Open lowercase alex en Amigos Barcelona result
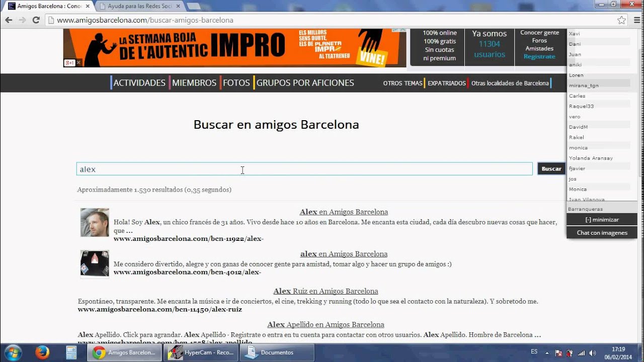Image resolution: width=644 pixels, height=362 pixels. (344, 254)
